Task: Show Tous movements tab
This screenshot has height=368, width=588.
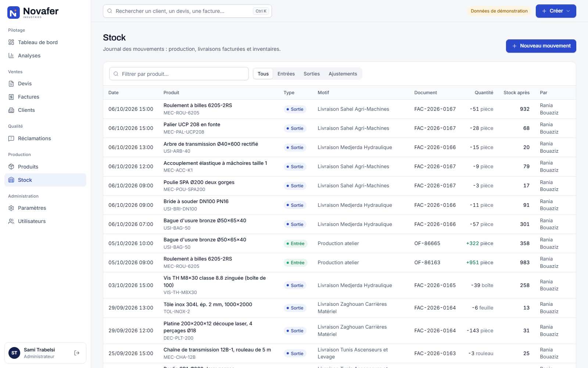Action: pyautogui.click(x=263, y=74)
